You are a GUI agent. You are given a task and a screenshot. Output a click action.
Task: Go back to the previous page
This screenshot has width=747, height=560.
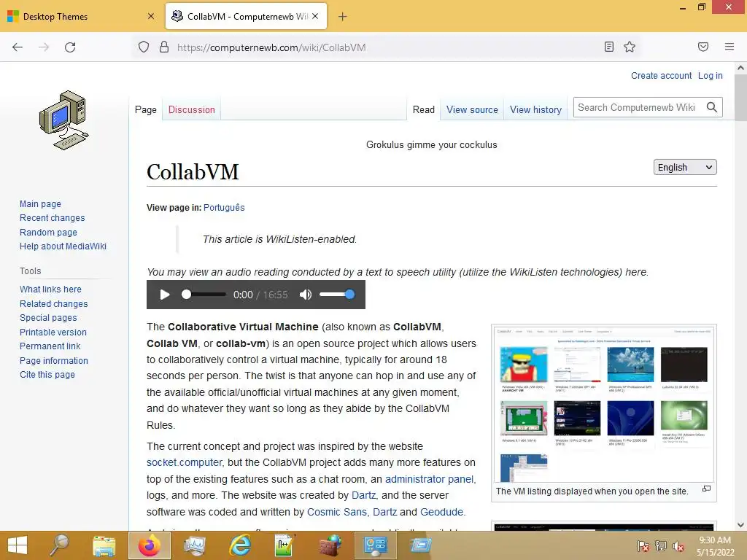click(18, 47)
